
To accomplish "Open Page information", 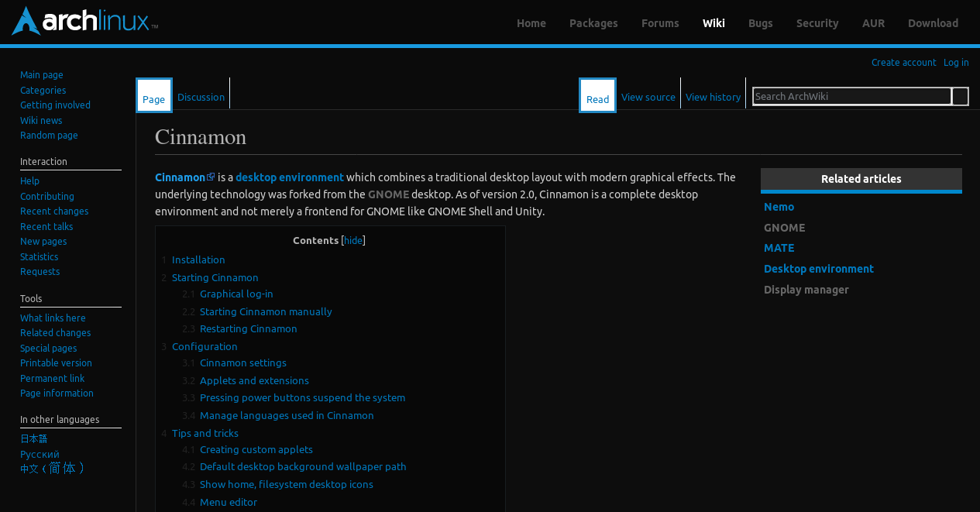I will 57,393.
